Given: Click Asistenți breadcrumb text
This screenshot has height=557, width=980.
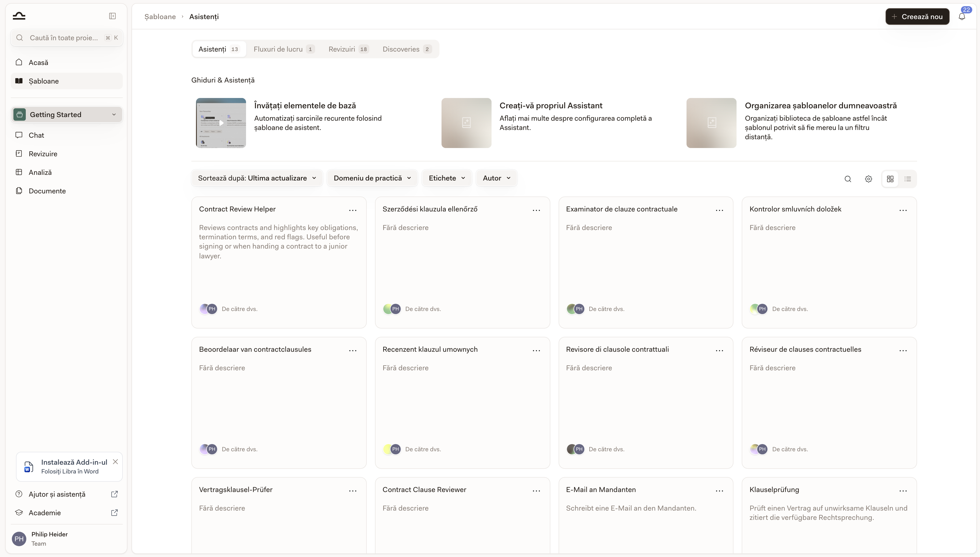Looking at the screenshot, I should tap(204, 17).
